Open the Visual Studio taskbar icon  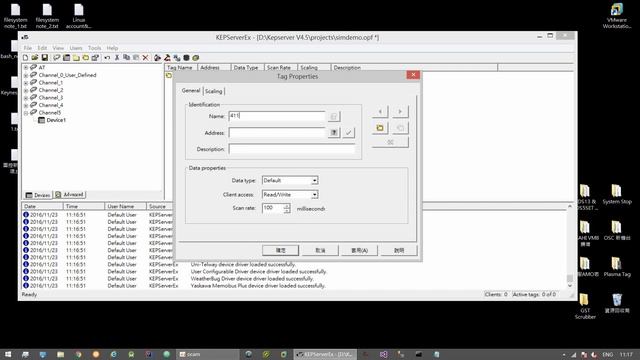[383, 354]
